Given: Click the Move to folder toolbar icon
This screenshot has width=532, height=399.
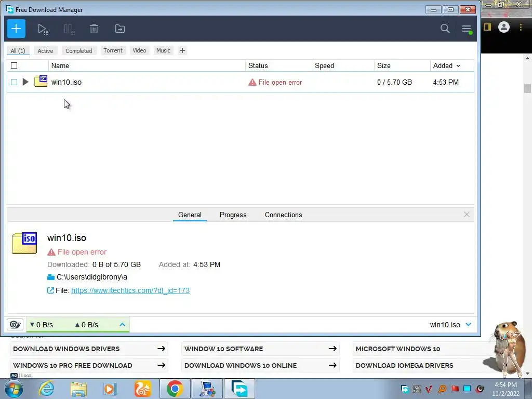Looking at the screenshot, I should coord(120,29).
